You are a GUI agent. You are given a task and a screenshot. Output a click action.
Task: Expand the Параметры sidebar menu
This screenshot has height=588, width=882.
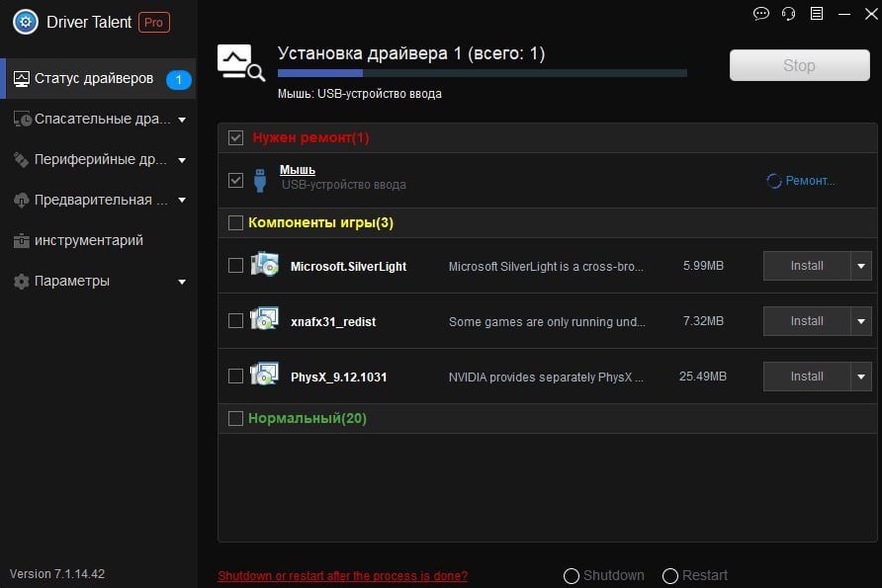pos(98,281)
